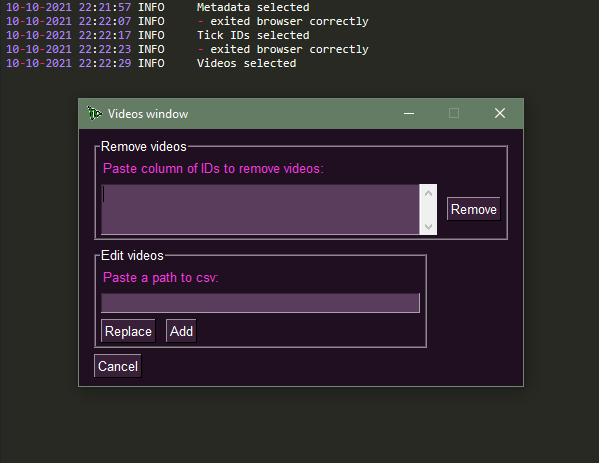Minimize the Videos window
This screenshot has height=463, width=599.
(x=409, y=113)
